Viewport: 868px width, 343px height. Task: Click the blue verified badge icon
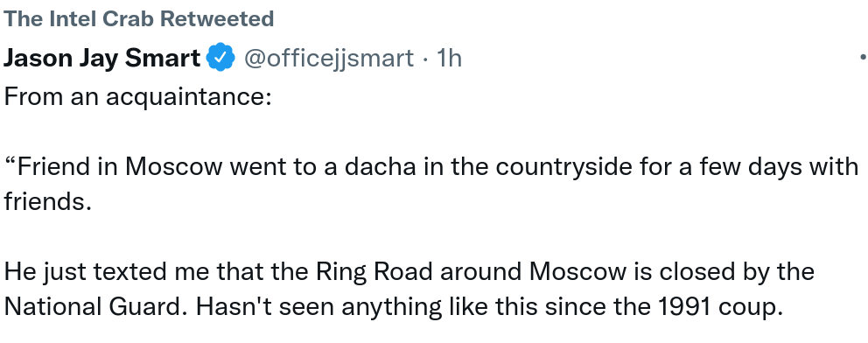[x=220, y=58]
